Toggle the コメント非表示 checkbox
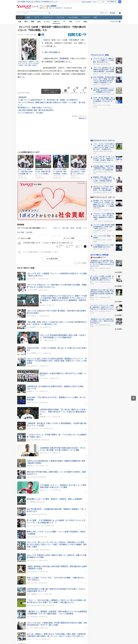The image size is (138, 644). click(x=75, y=263)
